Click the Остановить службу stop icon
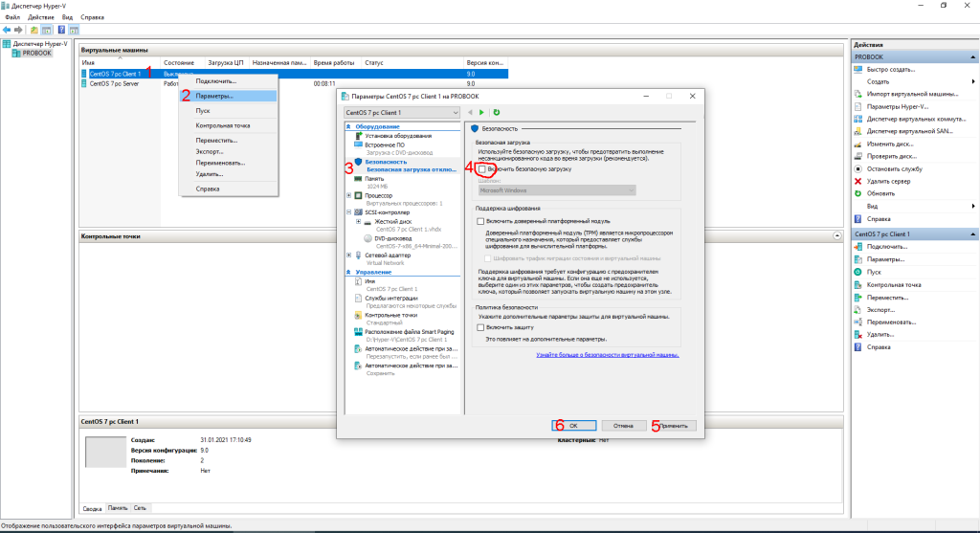980x533 pixels. tap(858, 168)
